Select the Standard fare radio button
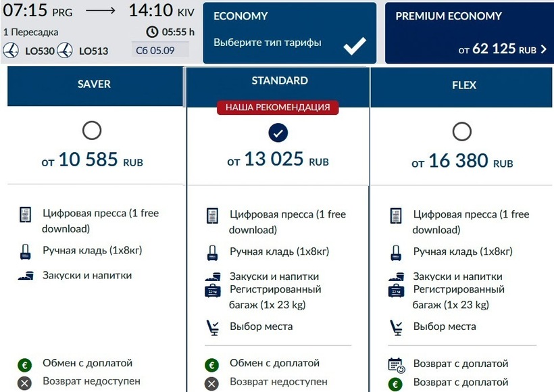Screen dimensions: 554x392 [x=278, y=132]
